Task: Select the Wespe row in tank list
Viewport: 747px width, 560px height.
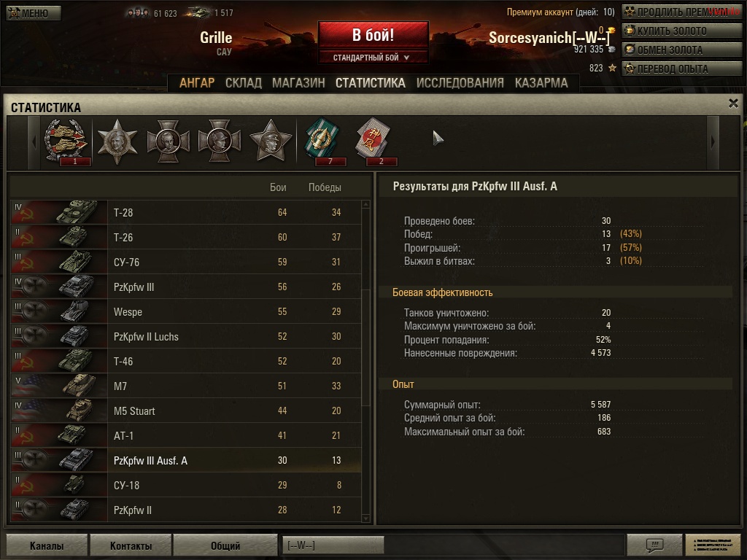Action: click(186, 311)
